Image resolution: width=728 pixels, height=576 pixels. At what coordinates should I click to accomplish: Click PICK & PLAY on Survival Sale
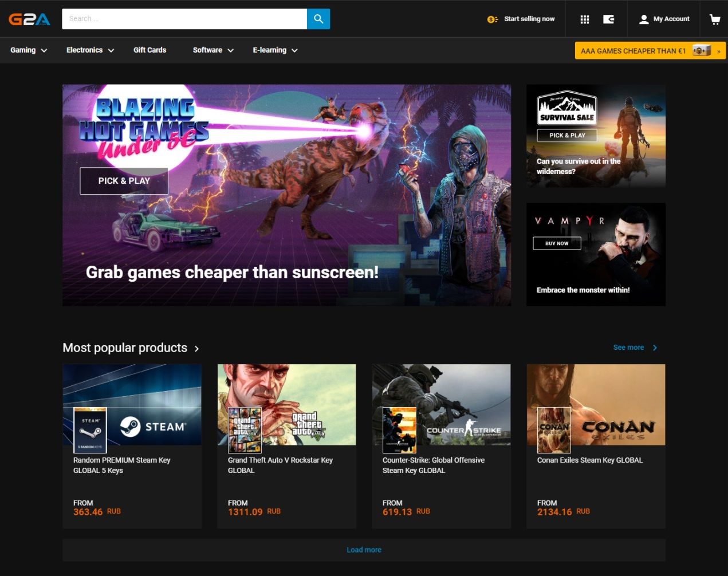click(x=567, y=135)
